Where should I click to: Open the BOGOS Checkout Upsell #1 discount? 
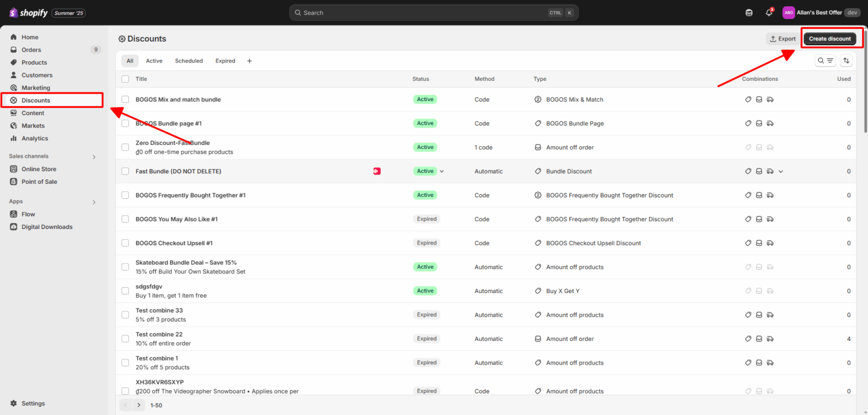point(174,243)
